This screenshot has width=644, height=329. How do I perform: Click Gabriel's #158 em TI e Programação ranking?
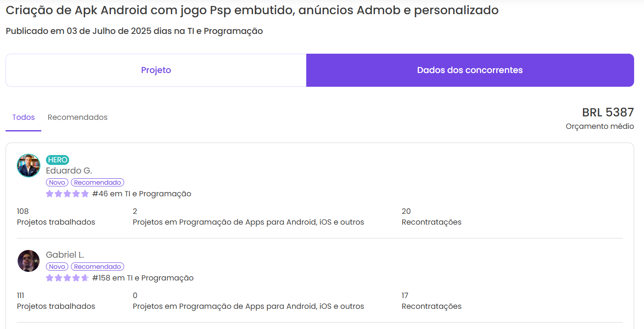coord(143,278)
